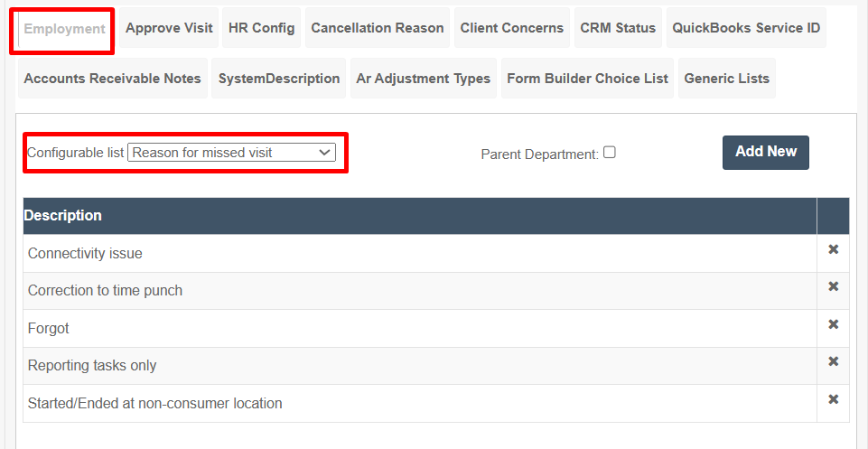Viewport: 868px width, 449px height.
Task: Open the Approve Visit tab
Action: click(169, 28)
